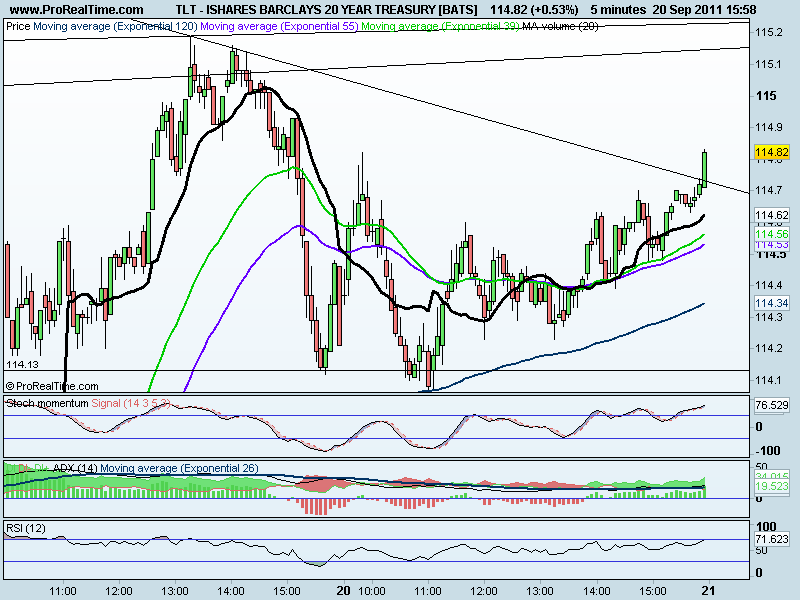Screen dimensions: 800x600
Task: Click the first 14:00 time axis label
Action: (x=231, y=591)
